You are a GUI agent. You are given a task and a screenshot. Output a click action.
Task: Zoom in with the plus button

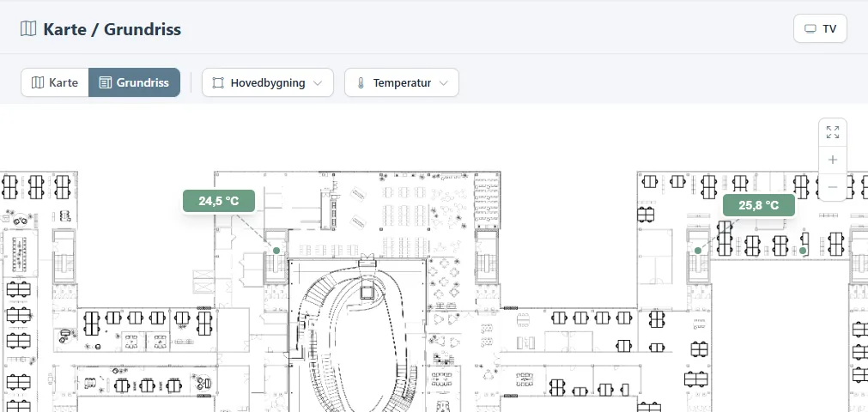coord(833,160)
